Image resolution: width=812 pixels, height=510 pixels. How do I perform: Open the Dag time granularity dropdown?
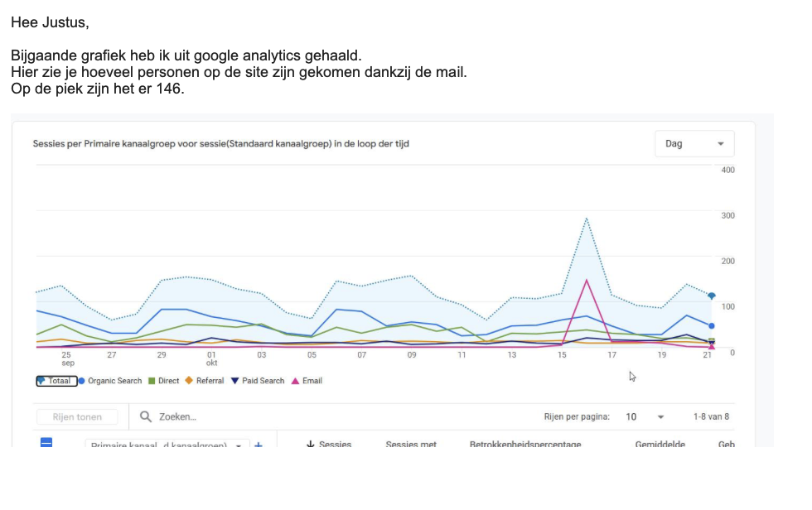694,144
